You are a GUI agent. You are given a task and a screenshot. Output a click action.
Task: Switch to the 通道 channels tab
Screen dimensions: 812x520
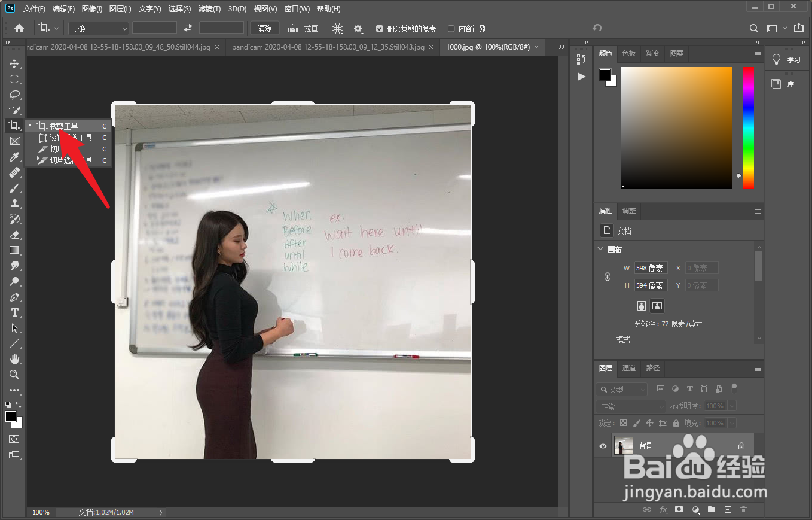tap(629, 368)
